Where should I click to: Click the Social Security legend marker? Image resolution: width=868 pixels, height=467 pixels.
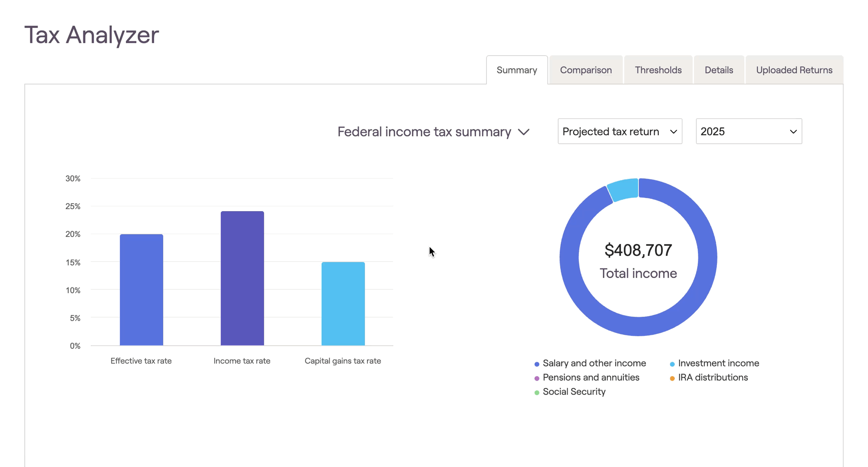tap(537, 393)
